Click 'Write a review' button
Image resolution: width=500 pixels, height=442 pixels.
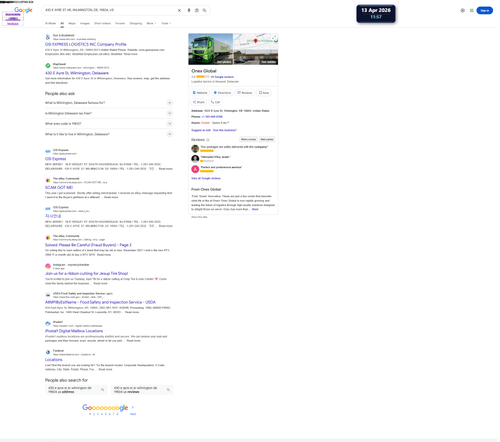[x=249, y=139]
